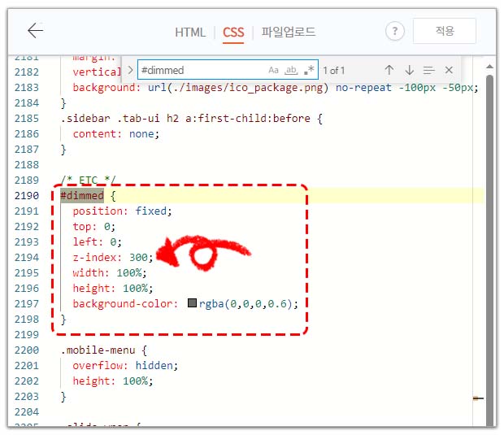Viewport: 504px width, 435px height.
Task: Apply changes with the 적용 button
Action: (x=445, y=31)
